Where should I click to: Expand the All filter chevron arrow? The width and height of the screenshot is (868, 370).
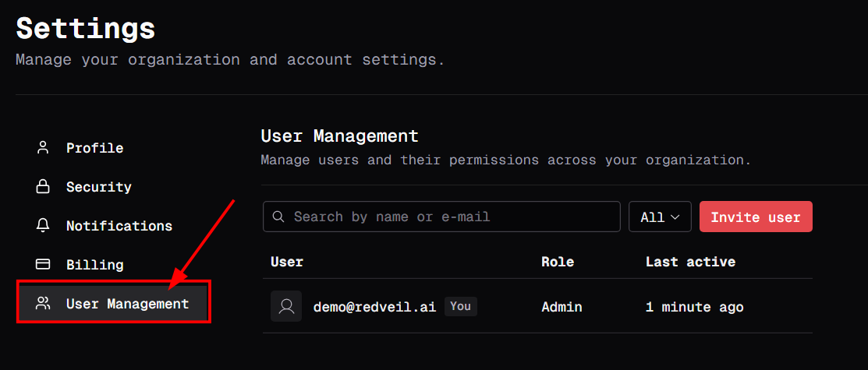pyautogui.click(x=675, y=217)
